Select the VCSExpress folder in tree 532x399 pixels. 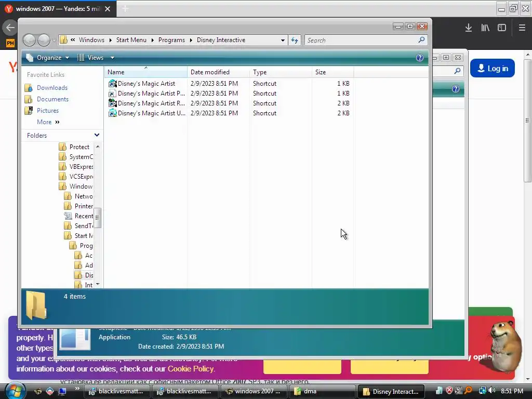76,177
